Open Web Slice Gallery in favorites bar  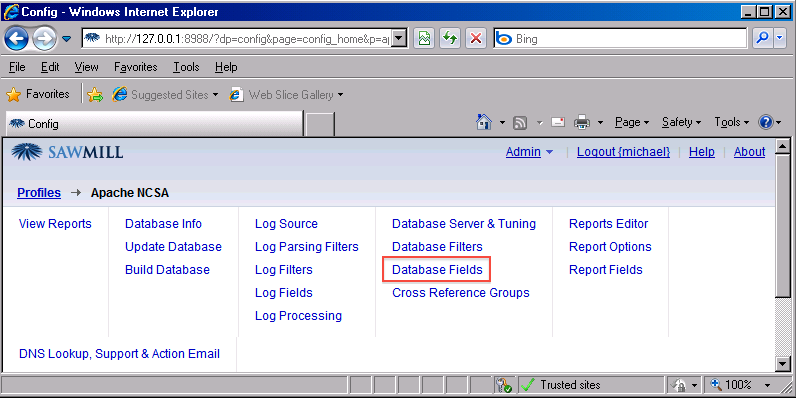tap(286, 95)
